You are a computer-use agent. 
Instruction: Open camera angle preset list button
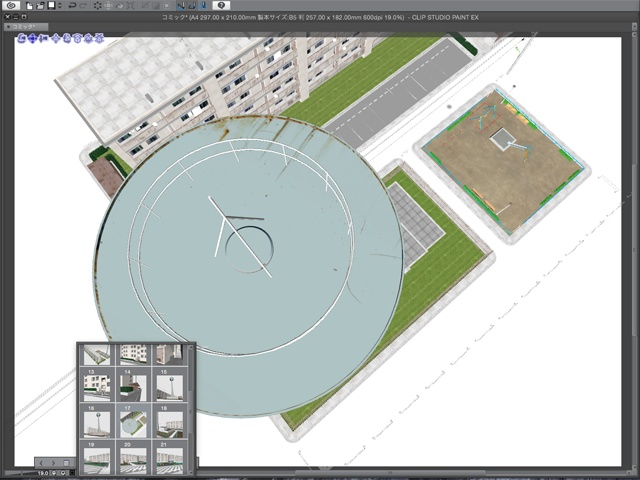pos(66,463)
